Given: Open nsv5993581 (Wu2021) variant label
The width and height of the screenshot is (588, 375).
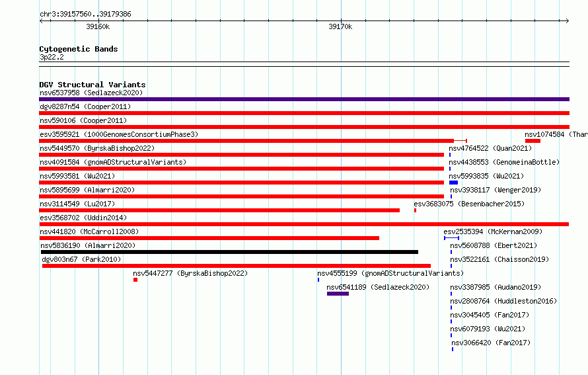Looking at the screenshot, I should tap(77, 176).
